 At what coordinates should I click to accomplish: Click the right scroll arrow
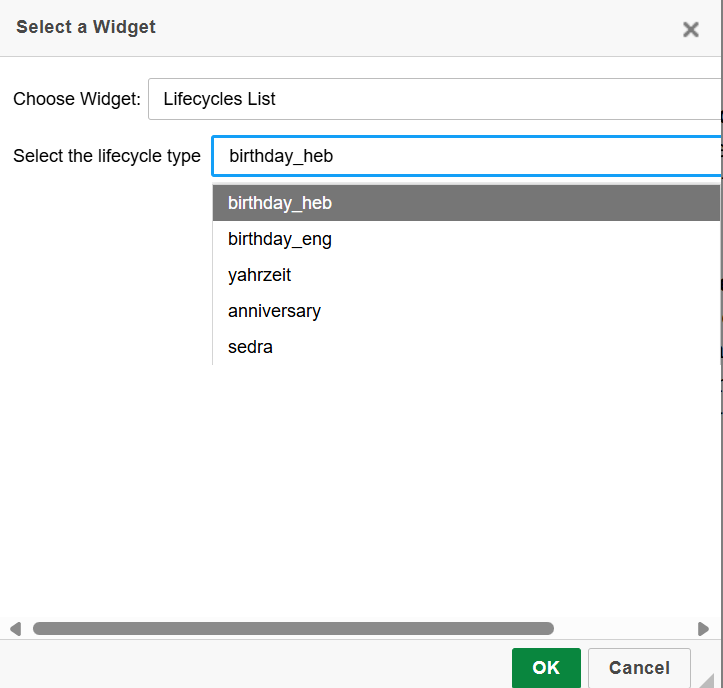[x=703, y=629]
